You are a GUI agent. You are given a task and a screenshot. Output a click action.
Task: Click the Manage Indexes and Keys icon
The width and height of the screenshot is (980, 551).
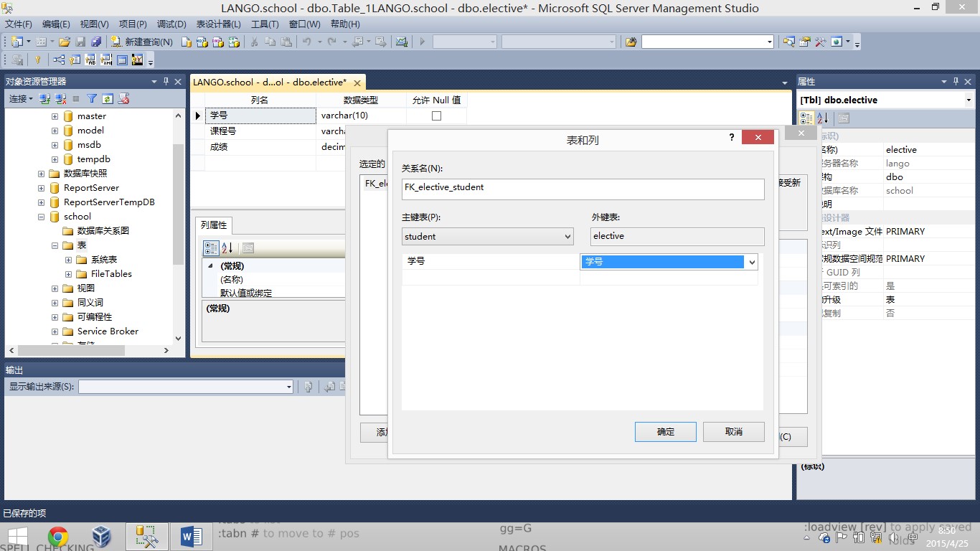click(x=75, y=60)
